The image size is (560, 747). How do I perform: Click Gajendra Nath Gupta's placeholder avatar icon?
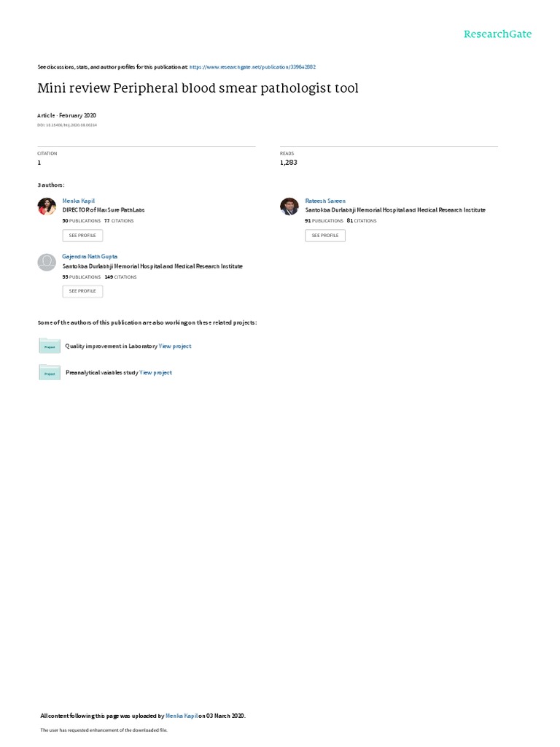(47, 262)
